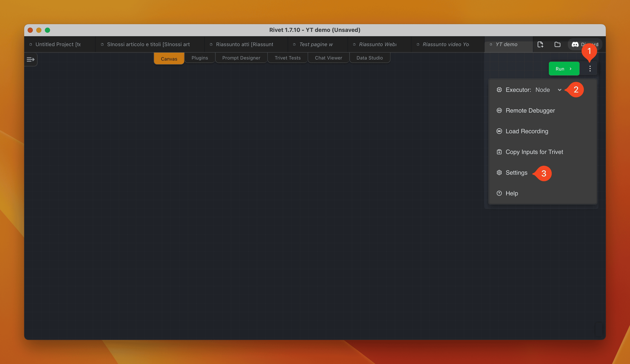
Task: Click the Settings gear icon
Action: coord(499,173)
